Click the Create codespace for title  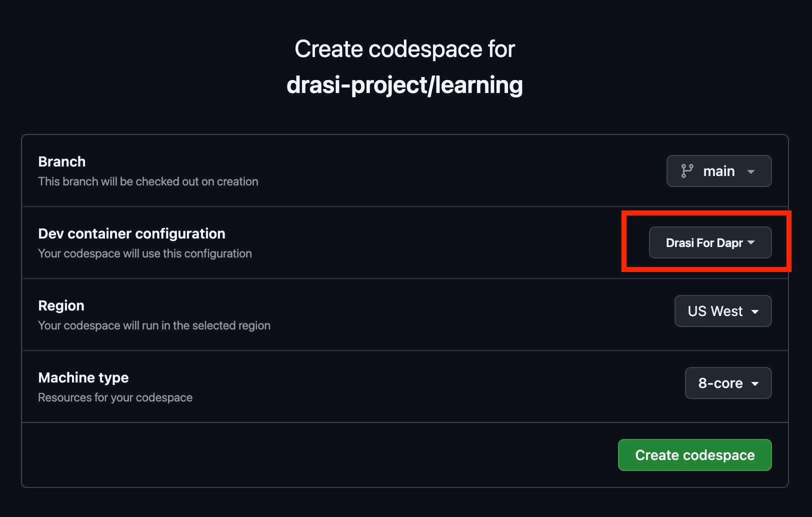click(x=405, y=48)
